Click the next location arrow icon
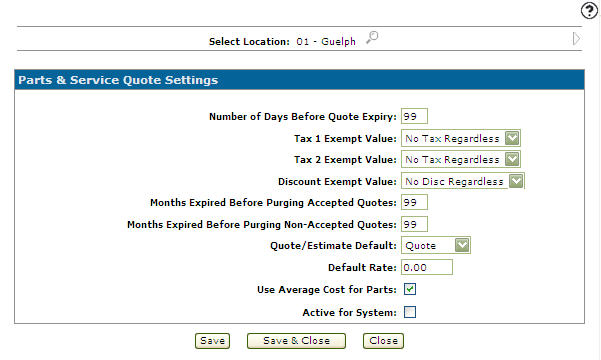601x360 pixels. (576, 39)
